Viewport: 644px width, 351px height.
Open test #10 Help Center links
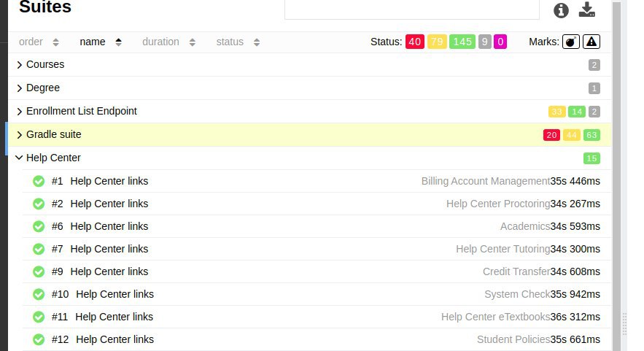pyautogui.click(x=317, y=294)
